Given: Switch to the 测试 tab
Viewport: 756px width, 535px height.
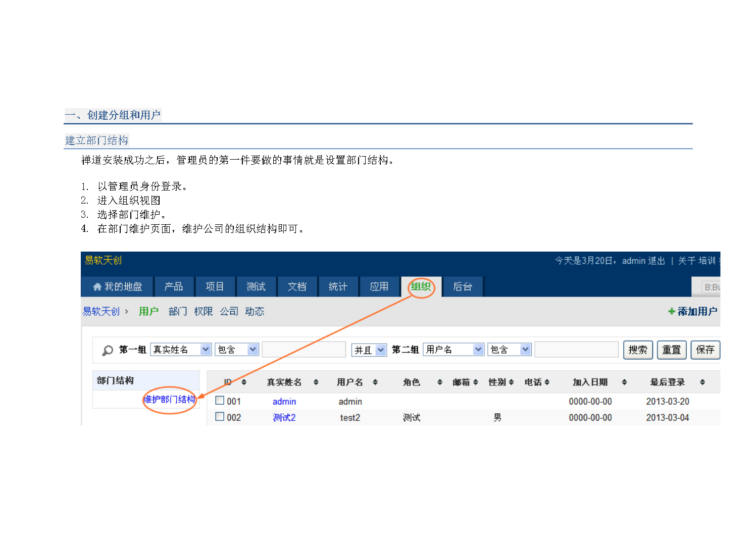Looking at the screenshot, I should coord(256,286).
